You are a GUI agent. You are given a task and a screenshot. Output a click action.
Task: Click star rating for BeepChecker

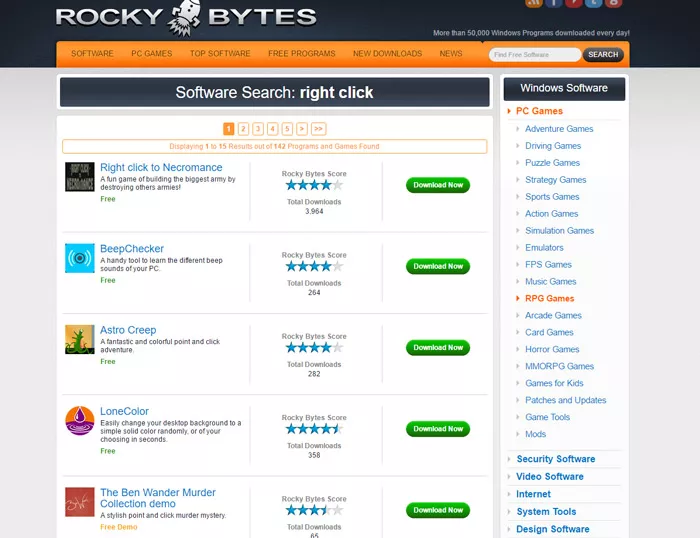pos(314,266)
